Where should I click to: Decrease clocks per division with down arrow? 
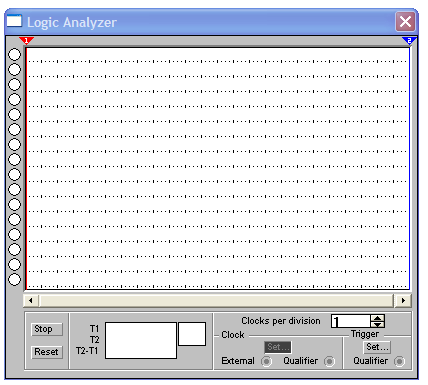point(378,324)
